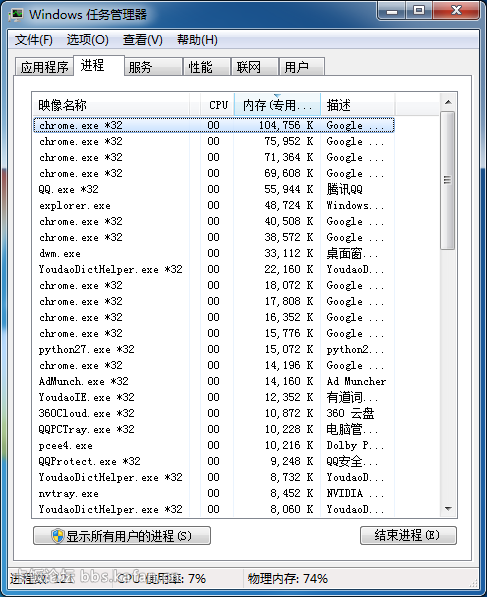Viewport: 487px width, 597px height.
Task: Sort by 描述 column header
Action: point(357,104)
